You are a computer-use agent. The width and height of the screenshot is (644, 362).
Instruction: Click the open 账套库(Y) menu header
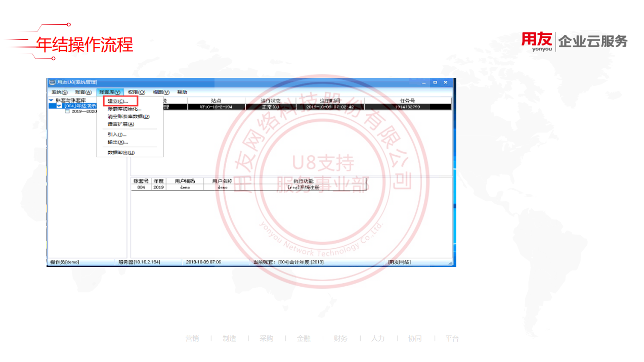click(x=110, y=92)
